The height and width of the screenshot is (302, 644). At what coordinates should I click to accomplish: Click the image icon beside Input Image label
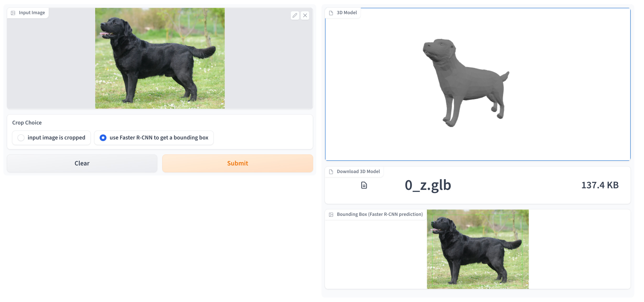[13, 13]
